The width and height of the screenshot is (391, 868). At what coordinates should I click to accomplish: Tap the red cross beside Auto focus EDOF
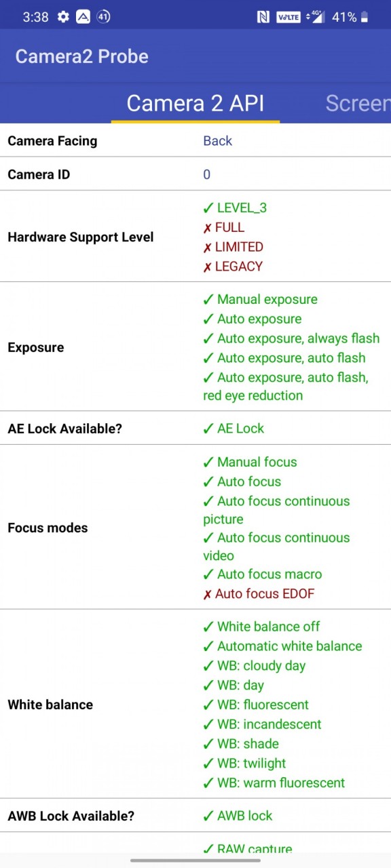pos(208,594)
